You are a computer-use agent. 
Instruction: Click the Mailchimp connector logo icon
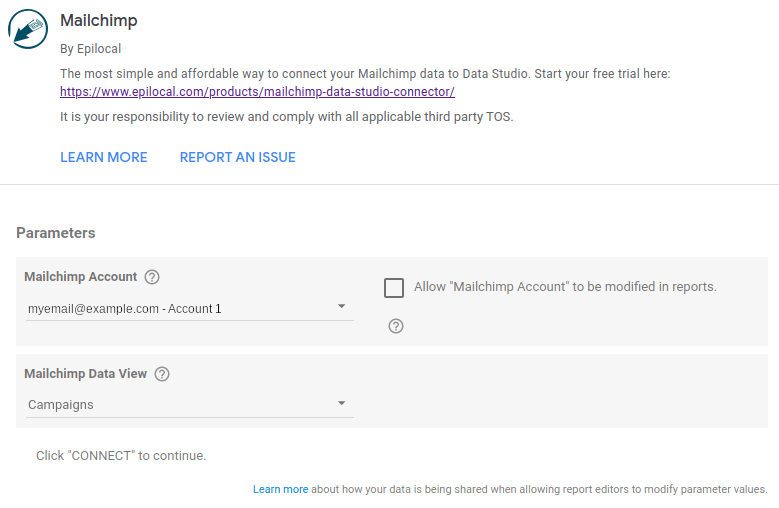coord(28,29)
